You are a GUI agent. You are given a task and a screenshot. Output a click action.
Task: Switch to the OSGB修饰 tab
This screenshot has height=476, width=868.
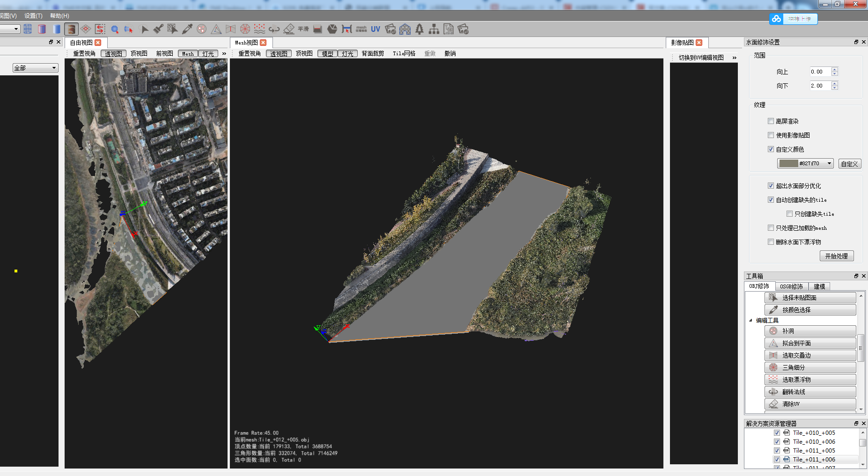point(791,286)
